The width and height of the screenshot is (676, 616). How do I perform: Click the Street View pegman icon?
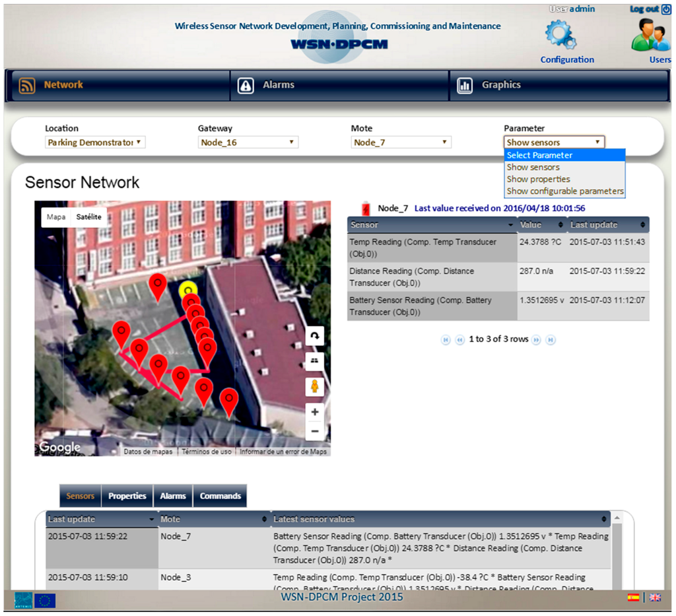315,386
